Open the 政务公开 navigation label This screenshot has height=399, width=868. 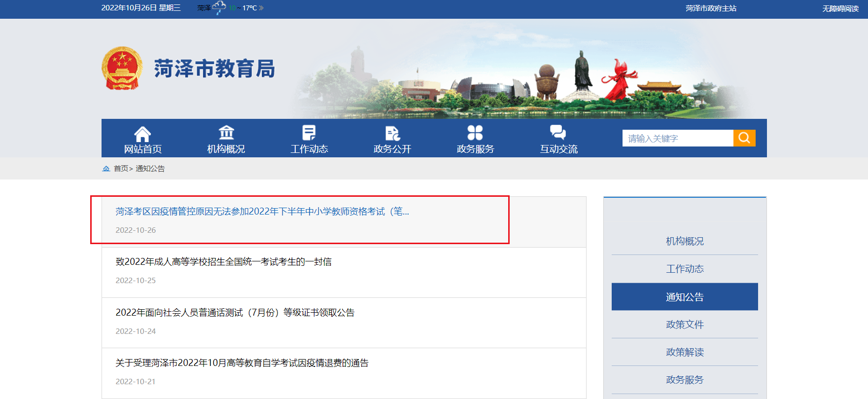click(x=392, y=149)
